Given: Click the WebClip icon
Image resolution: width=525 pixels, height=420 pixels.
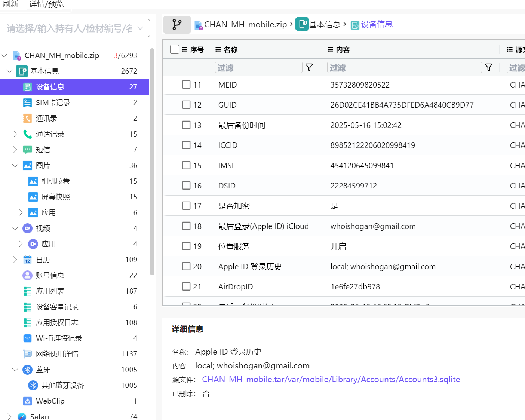Looking at the screenshot, I should pos(28,401).
